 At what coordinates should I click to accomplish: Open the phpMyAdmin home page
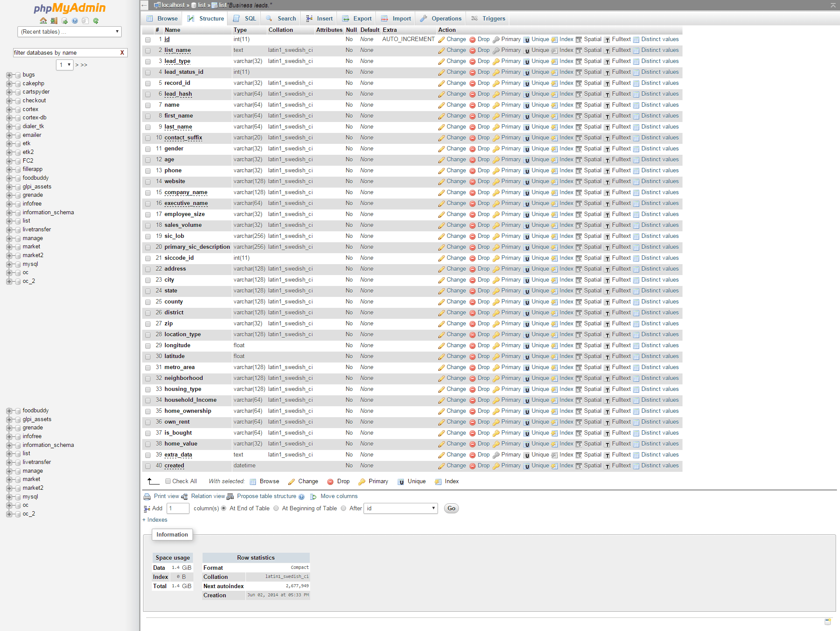pos(43,21)
